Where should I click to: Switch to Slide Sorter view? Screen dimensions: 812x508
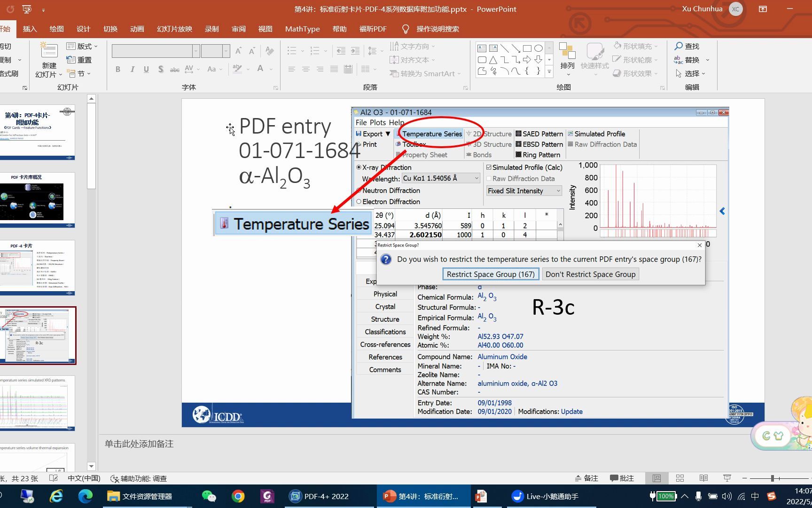[680, 478]
